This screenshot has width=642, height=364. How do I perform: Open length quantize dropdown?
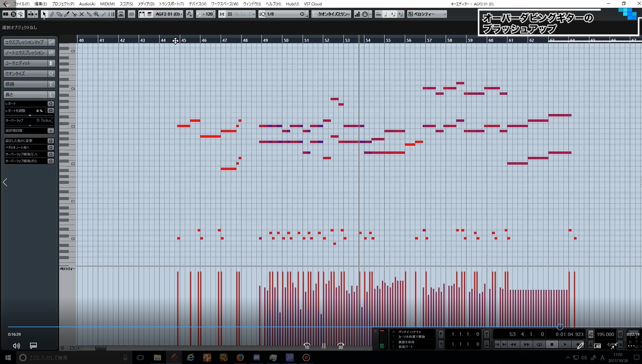point(331,14)
